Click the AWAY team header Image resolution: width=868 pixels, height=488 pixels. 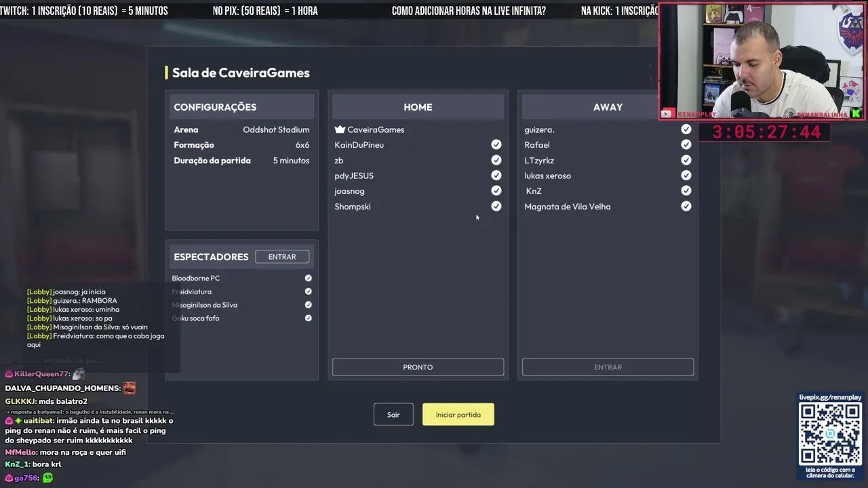click(x=608, y=107)
